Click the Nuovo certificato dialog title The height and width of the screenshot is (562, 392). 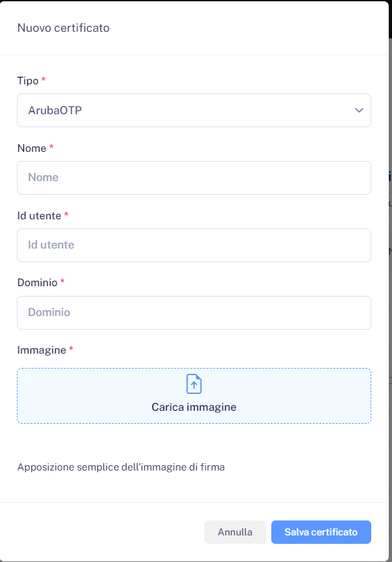click(x=63, y=28)
